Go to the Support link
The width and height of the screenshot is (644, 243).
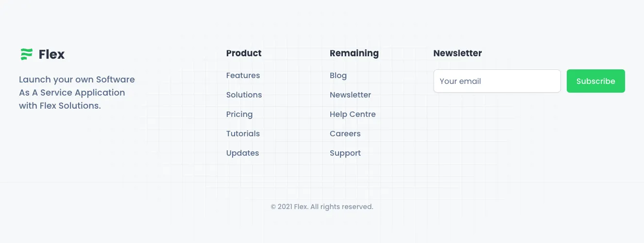point(345,153)
